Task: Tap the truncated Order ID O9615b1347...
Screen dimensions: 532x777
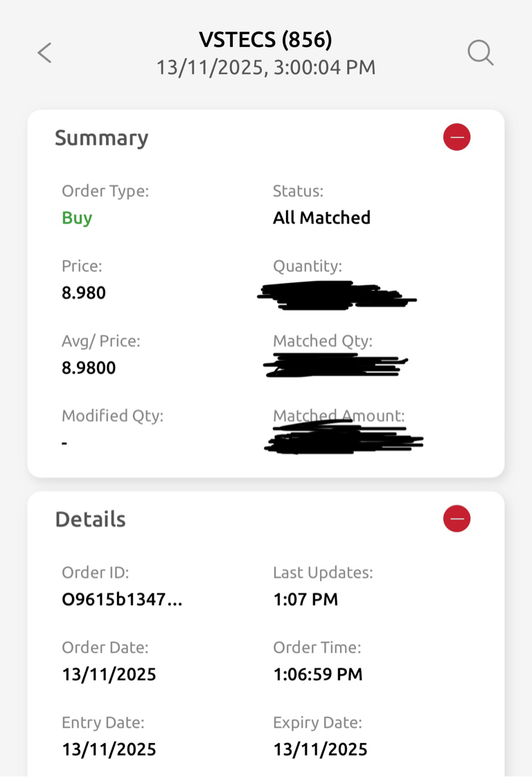Action: click(x=122, y=600)
